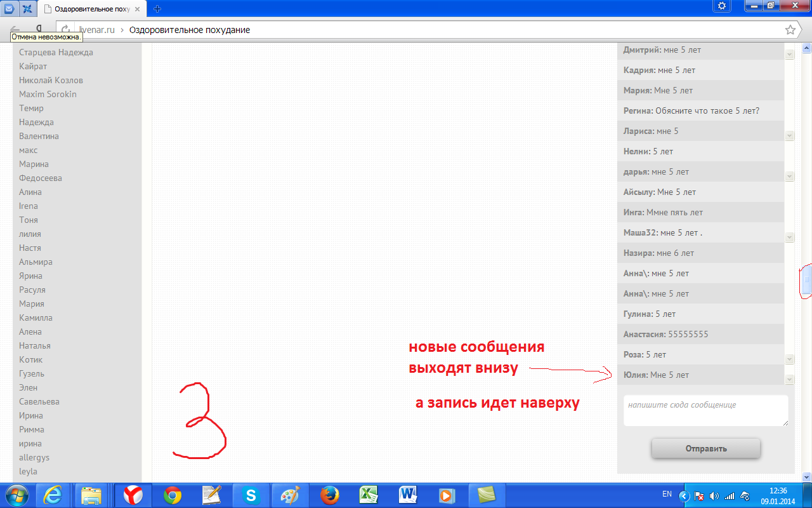The width and height of the screenshot is (812, 508).
Task: Click the Windows Start button
Action: (x=17, y=495)
